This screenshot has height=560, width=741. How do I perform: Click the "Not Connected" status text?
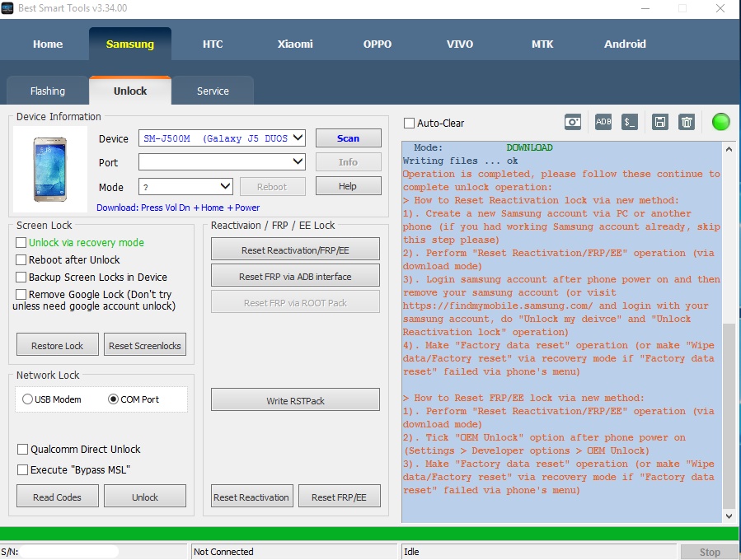(223, 552)
